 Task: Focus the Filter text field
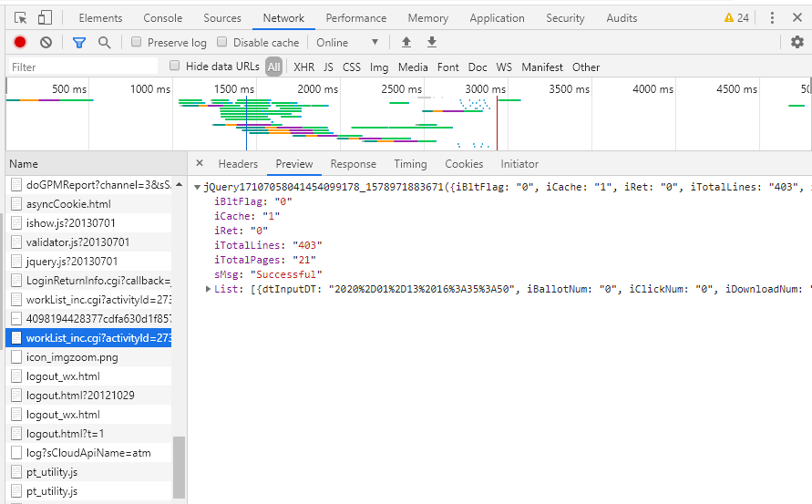pos(83,67)
